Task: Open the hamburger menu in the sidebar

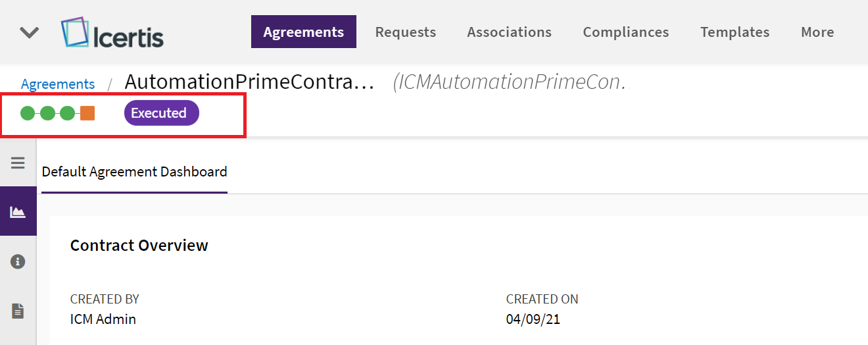Action: 18,163
